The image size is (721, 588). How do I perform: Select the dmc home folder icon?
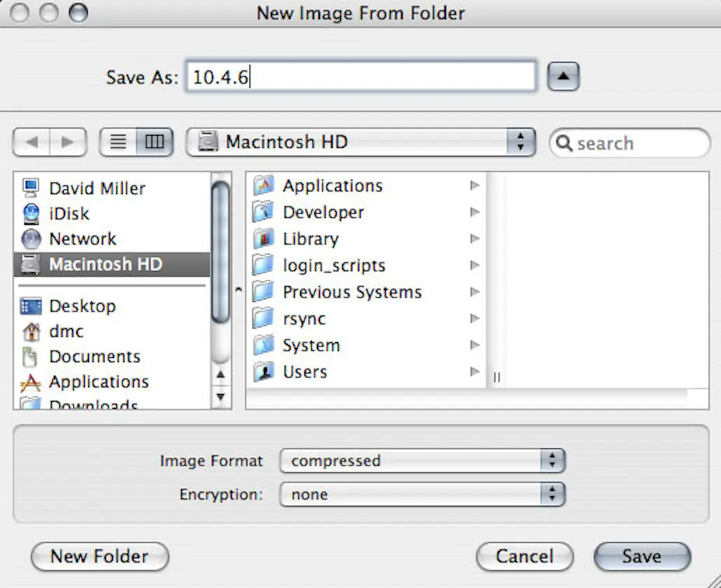pos(66,331)
